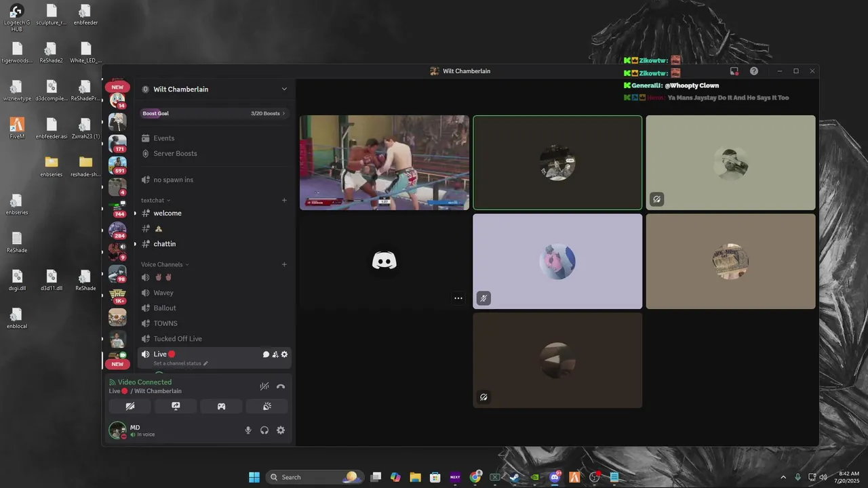Add channel to textchat category
The image size is (868, 488).
284,200
